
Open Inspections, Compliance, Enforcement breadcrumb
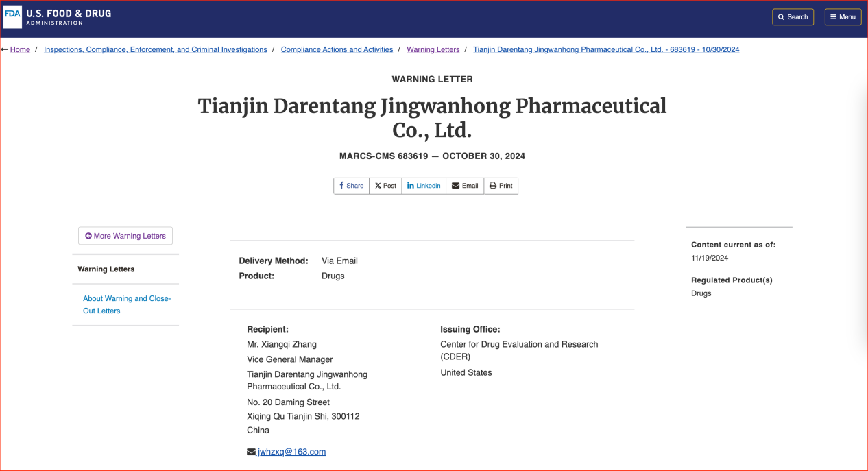156,49
